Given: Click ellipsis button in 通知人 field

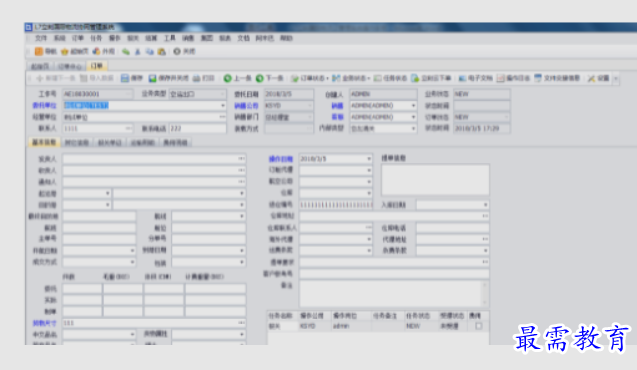Looking at the screenshot, I should coord(241,182).
